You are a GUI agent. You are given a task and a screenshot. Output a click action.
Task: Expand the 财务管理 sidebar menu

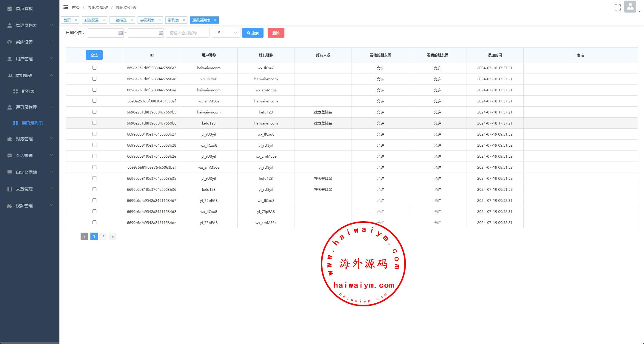point(30,139)
